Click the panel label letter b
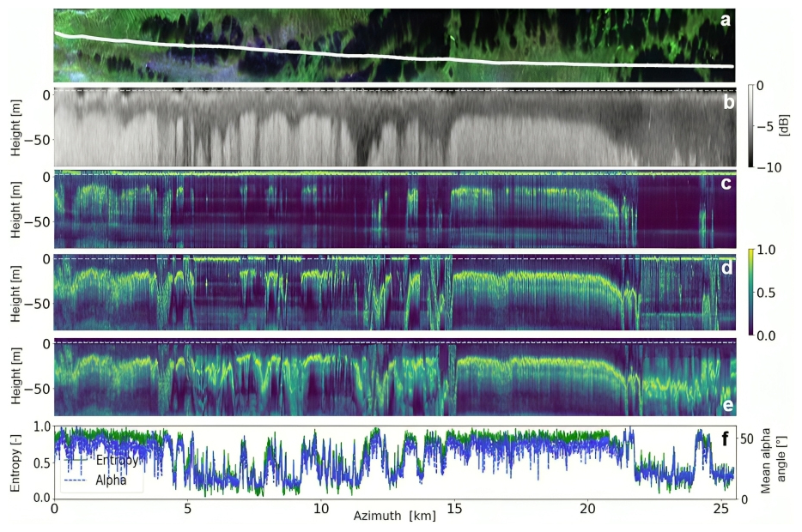The width and height of the screenshot is (802, 532). pos(726,104)
